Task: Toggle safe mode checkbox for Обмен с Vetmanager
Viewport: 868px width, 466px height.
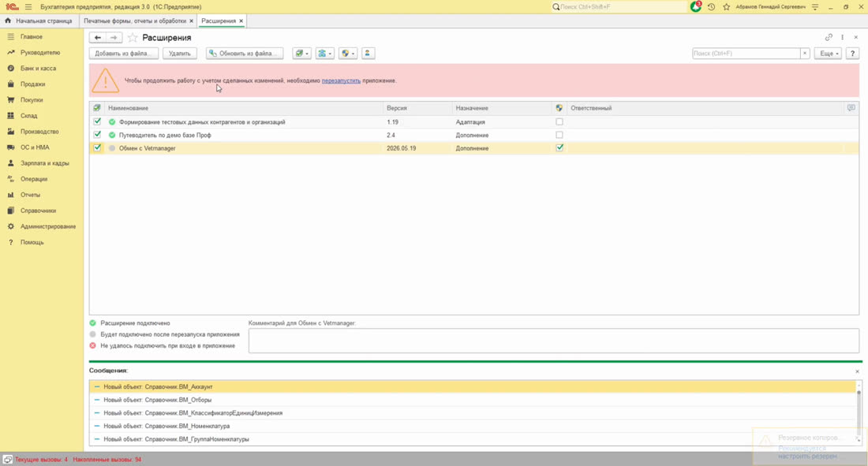Action: pos(559,147)
